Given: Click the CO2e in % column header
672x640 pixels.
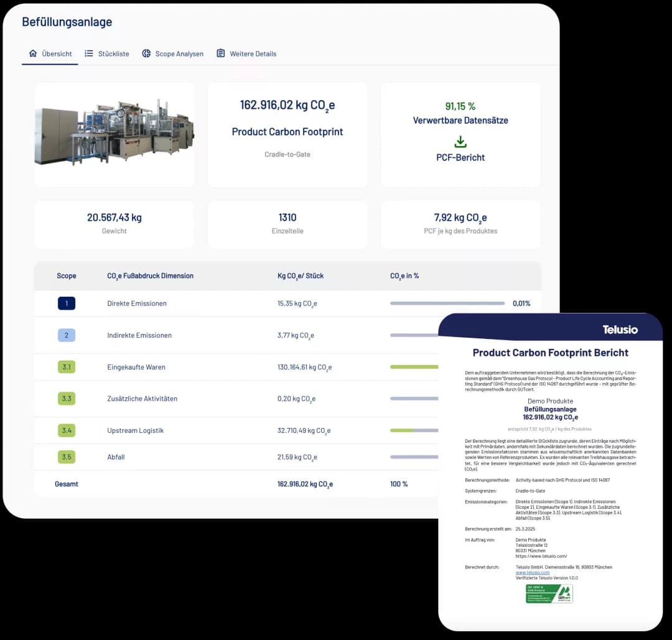Looking at the screenshot, I should (404, 276).
